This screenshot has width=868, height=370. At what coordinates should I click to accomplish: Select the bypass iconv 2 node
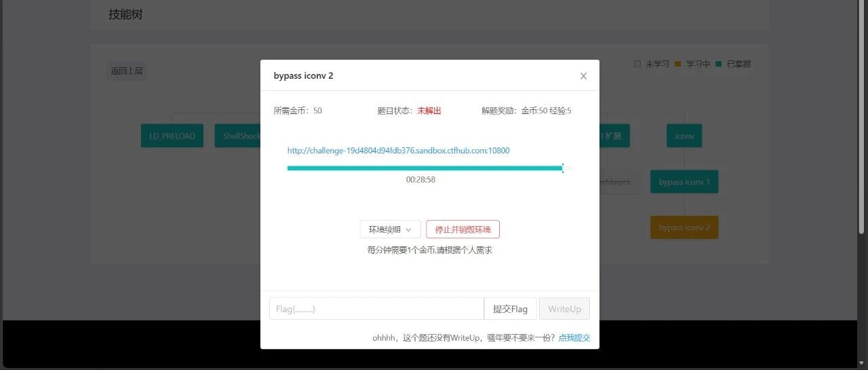point(684,227)
